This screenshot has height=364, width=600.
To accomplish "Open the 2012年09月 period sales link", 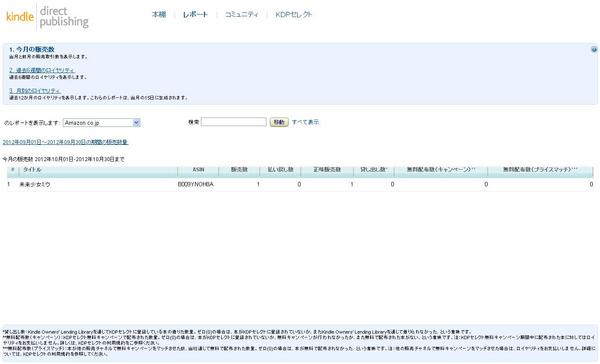I will pos(65,142).
